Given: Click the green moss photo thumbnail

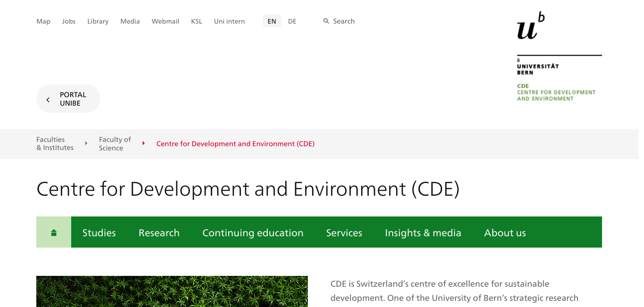Looking at the screenshot, I should (172, 291).
